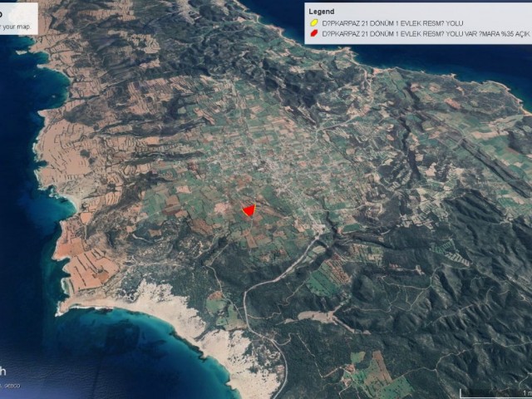Click the dark forested hills on the right
The height and width of the screenshot is (399, 532).
[x=465, y=274]
